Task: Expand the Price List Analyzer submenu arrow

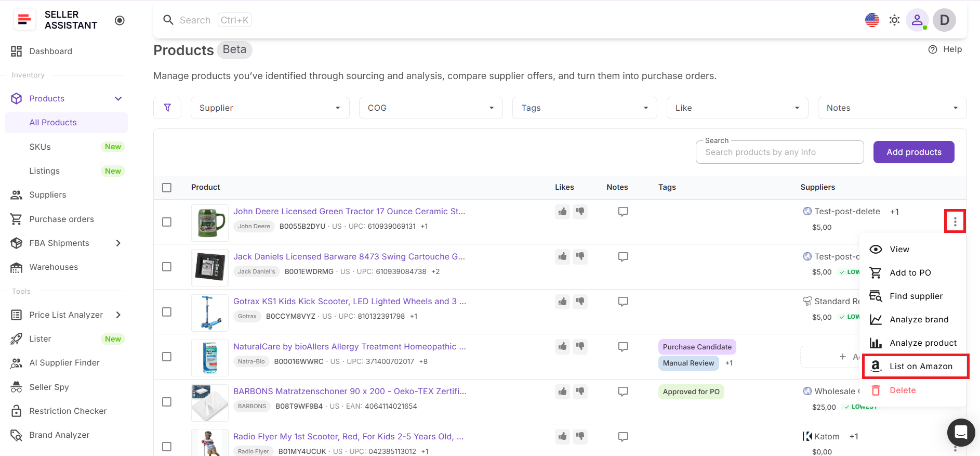Action: click(x=118, y=315)
